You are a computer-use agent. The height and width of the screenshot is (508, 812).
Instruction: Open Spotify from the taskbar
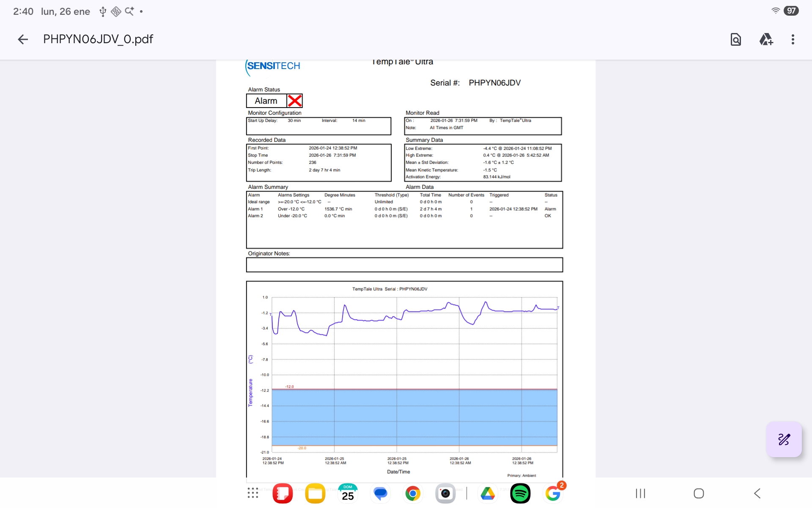click(x=520, y=493)
